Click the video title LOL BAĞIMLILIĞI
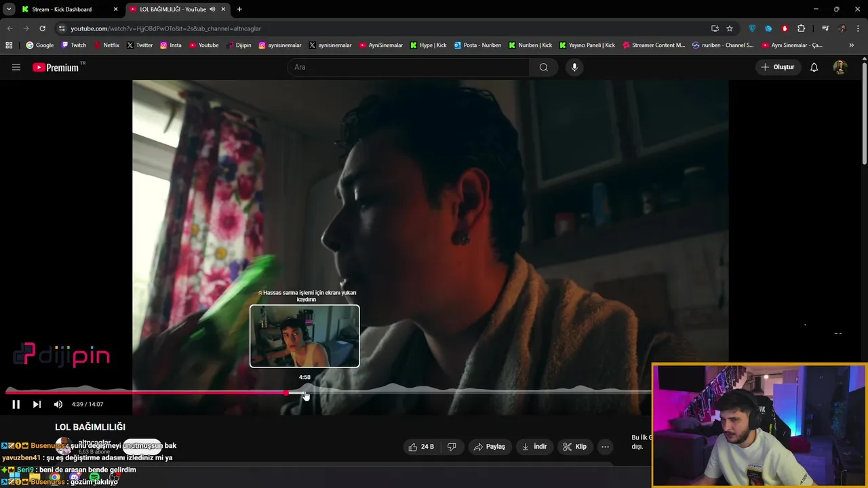Viewport: 868px width, 488px height. pos(90,427)
